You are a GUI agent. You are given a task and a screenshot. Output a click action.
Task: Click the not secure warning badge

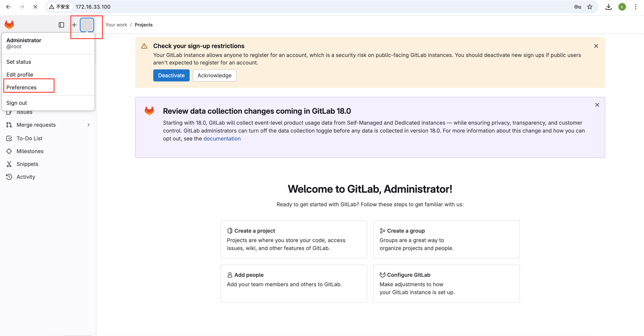coord(60,7)
